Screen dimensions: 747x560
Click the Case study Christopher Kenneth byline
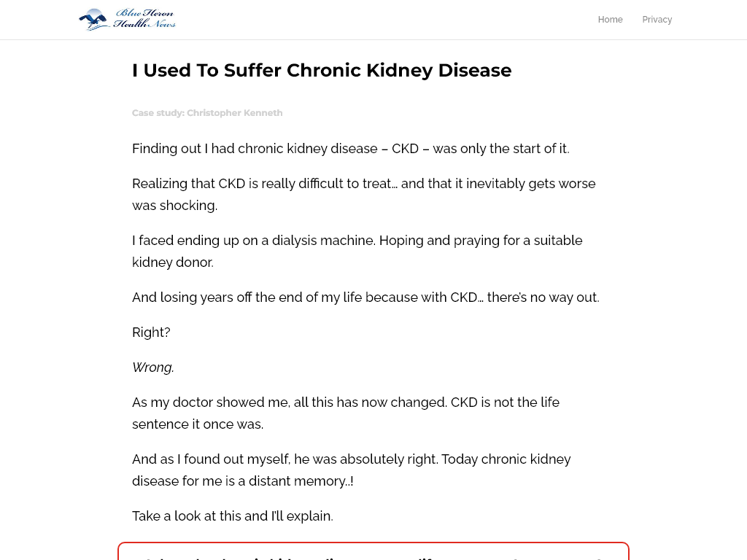(207, 112)
